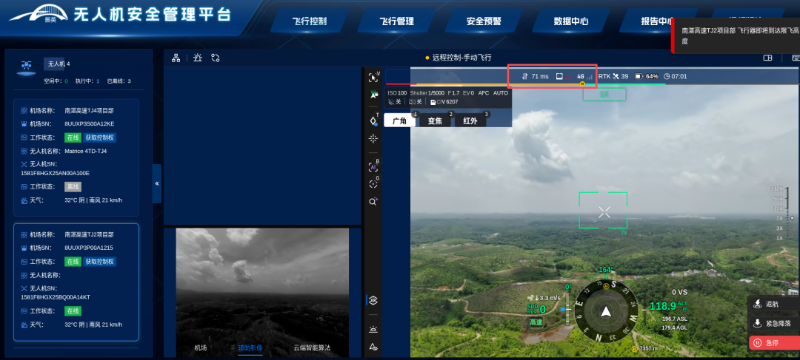The width and height of the screenshot is (800, 360).
Task: Open the 安全预警 menu
Action: click(x=484, y=21)
